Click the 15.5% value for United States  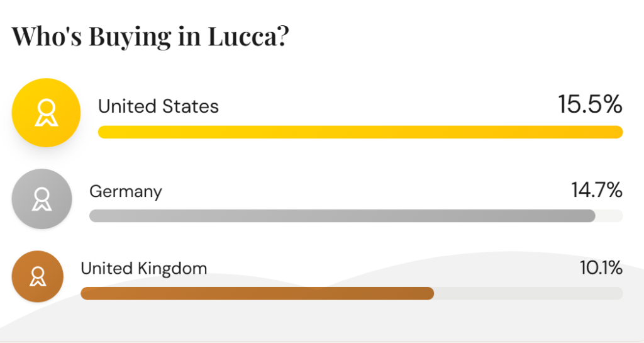[590, 104]
